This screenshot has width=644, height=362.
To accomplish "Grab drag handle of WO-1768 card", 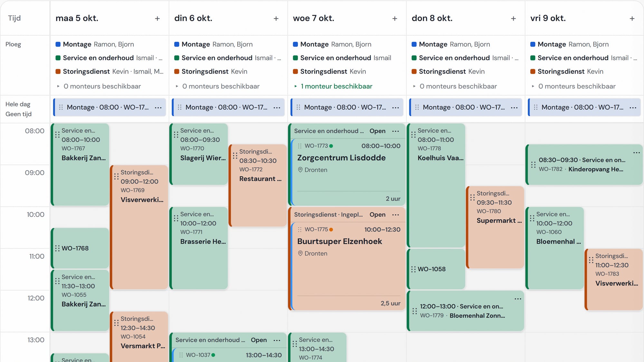I will [57, 248].
